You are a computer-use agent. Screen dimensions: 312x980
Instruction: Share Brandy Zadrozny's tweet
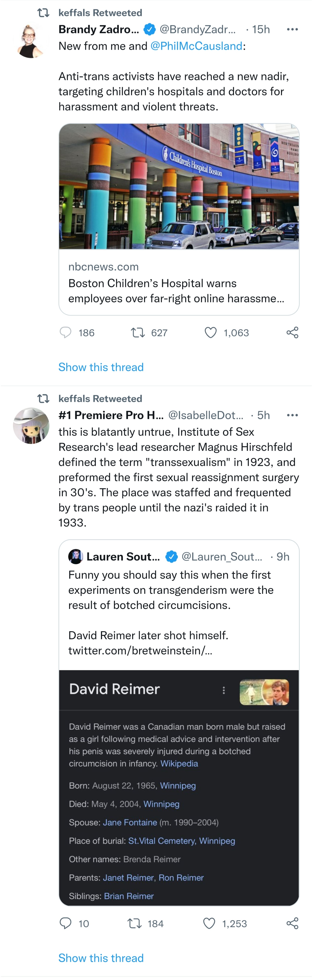click(292, 333)
